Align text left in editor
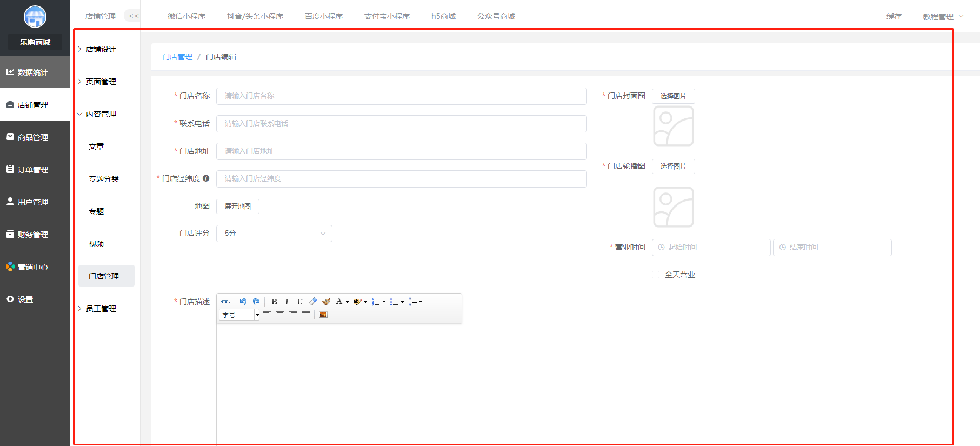This screenshot has width=980, height=446. pos(267,315)
